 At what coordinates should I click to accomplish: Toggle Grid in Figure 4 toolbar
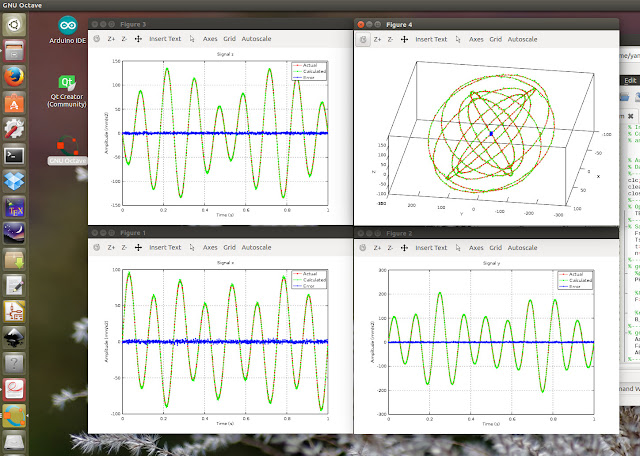496,40
